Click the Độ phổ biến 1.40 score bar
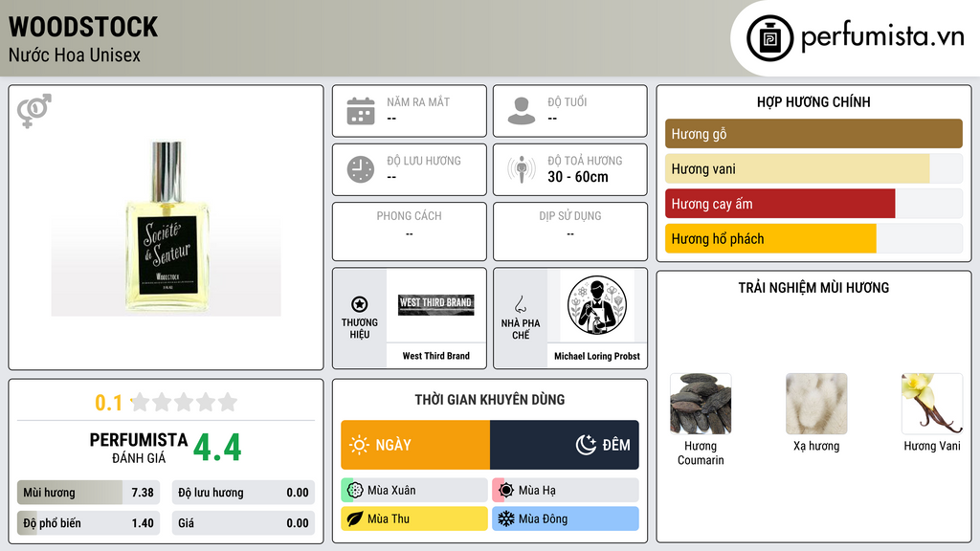The height and width of the screenshot is (551, 980). [89, 523]
